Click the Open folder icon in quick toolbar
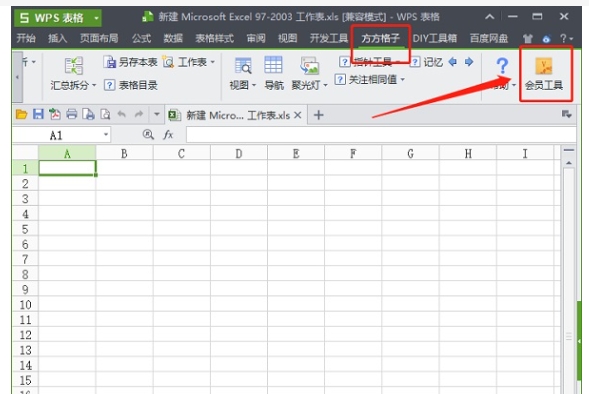 [x=21, y=114]
